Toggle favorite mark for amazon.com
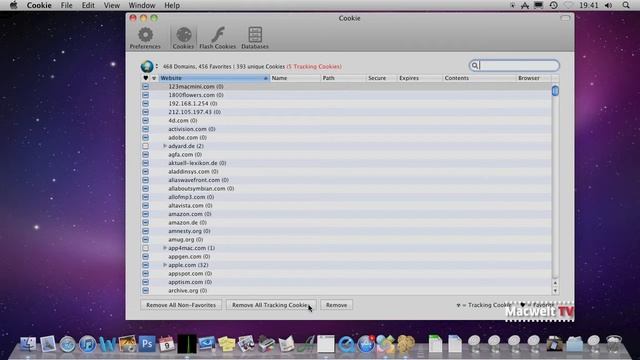 tap(145, 214)
